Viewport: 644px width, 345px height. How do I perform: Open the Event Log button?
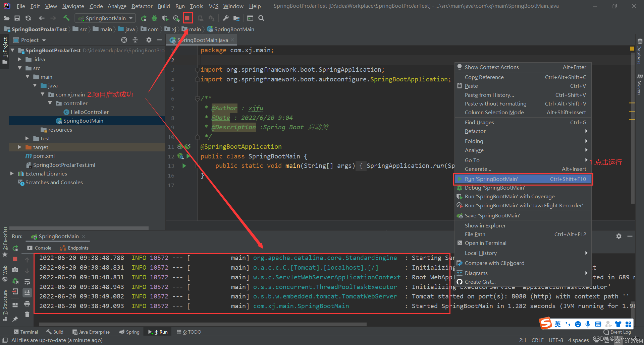pos(617,332)
